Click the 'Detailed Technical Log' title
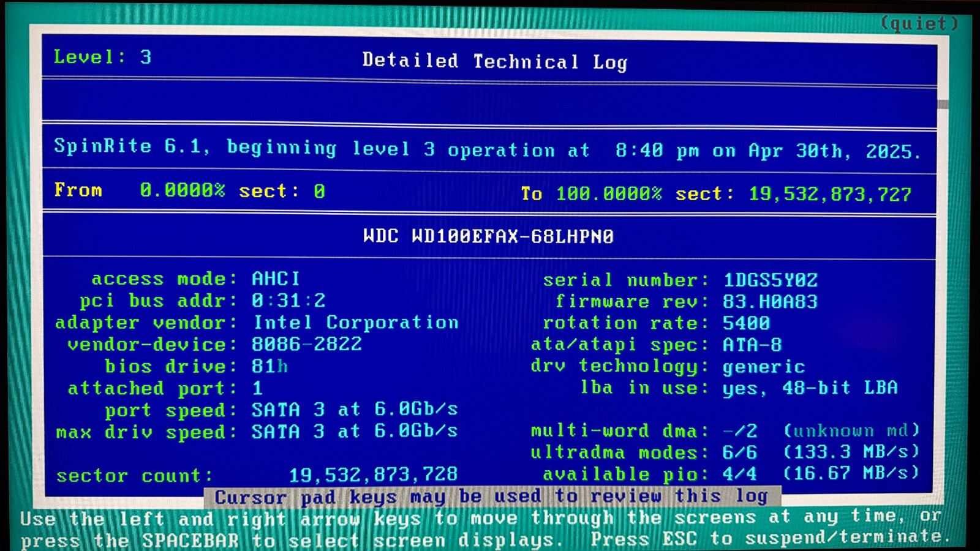980x551 pixels. point(495,61)
